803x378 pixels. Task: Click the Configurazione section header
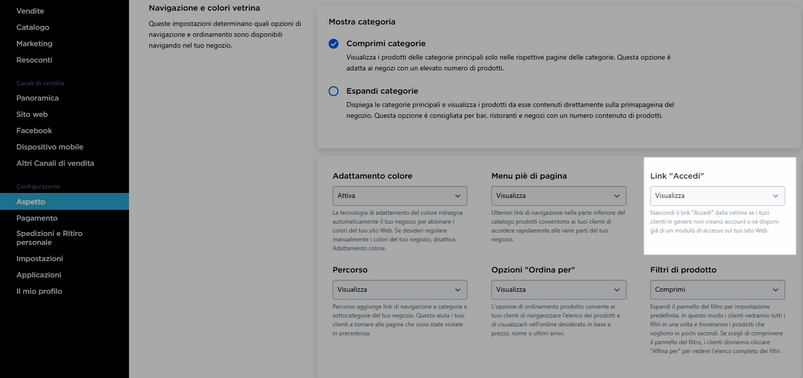tap(38, 187)
